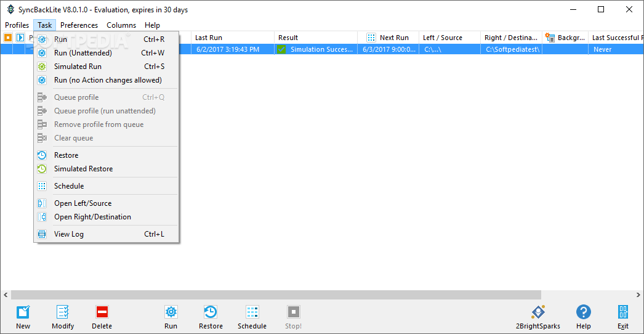The width and height of the screenshot is (644, 334).
Task: Choose Schedule from the Task menu
Action: 107,186
